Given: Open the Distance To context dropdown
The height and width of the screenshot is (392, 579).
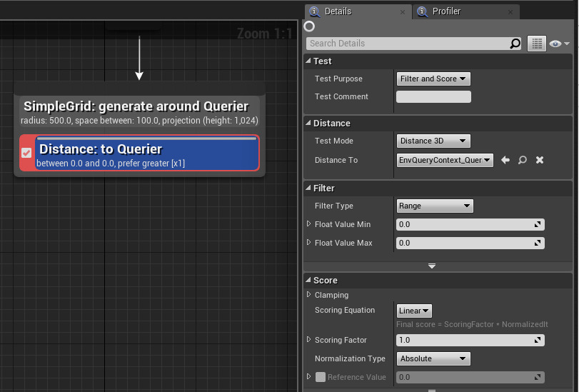Looking at the screenshot, I should tap(445, 160).
